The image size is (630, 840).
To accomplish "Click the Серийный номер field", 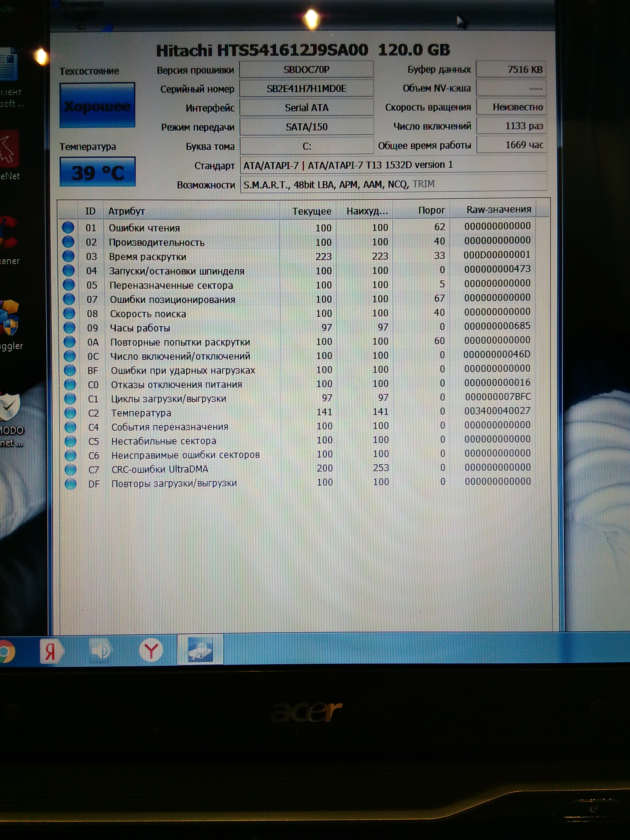I will 306,89.
